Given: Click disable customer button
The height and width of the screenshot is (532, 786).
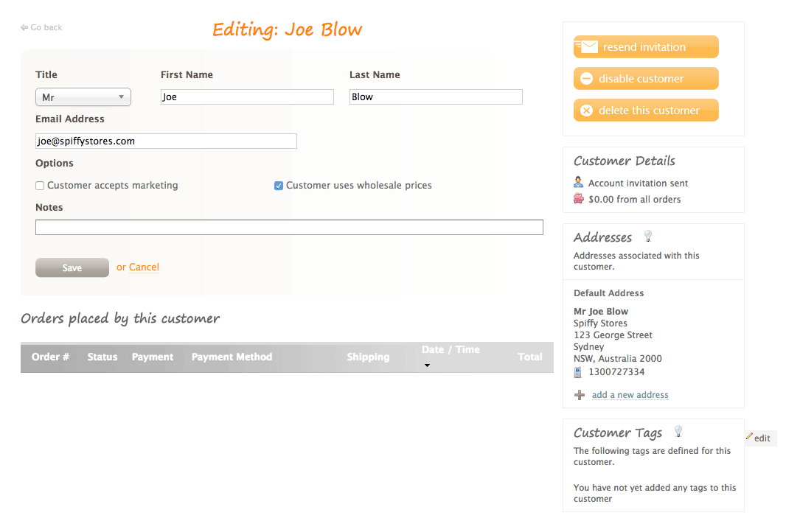Looking at the screenshot, I should click(x=646, y=79).
